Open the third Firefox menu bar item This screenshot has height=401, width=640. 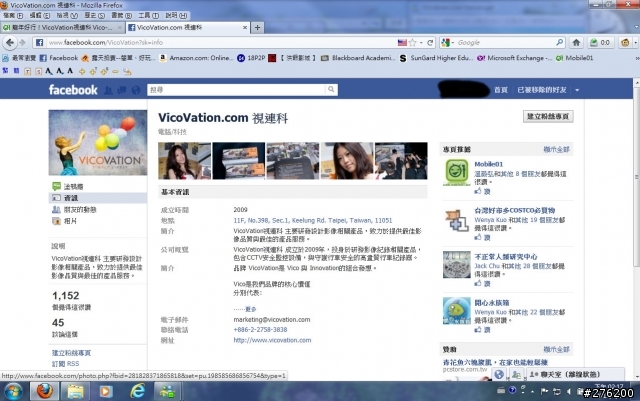[67, 16]
